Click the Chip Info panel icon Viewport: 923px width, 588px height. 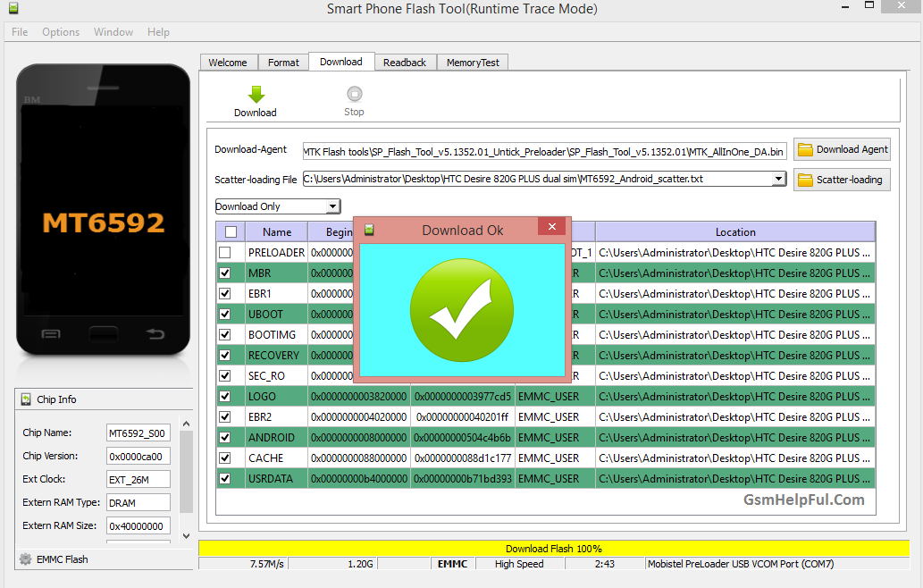pyautogui.click(x=26, y=399)
